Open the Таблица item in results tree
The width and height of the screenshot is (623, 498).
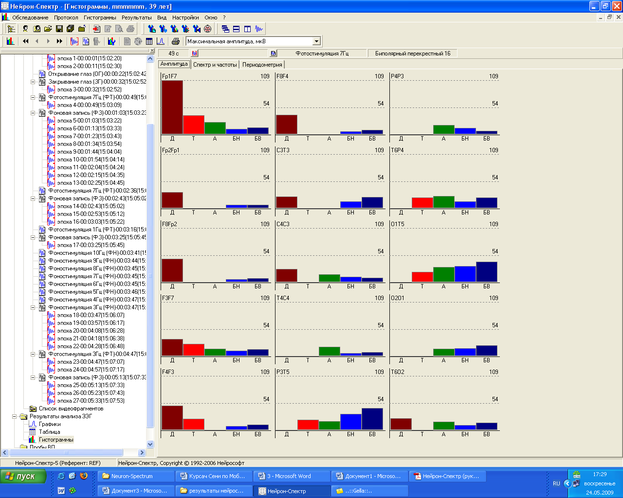click(49, 431)
